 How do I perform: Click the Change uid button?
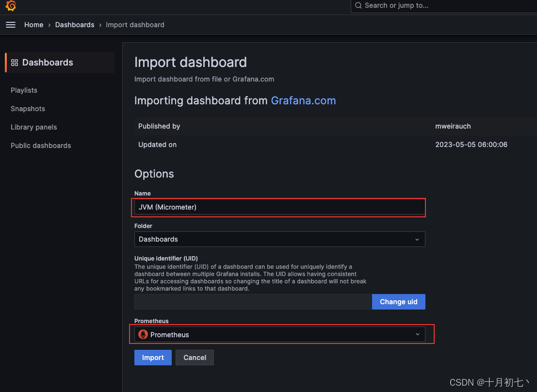click(x=399, y=302)
